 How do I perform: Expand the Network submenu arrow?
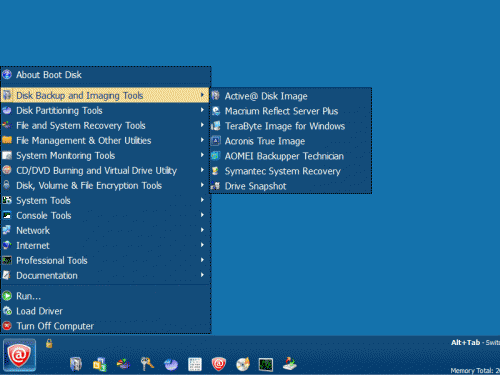pos(202,230)
